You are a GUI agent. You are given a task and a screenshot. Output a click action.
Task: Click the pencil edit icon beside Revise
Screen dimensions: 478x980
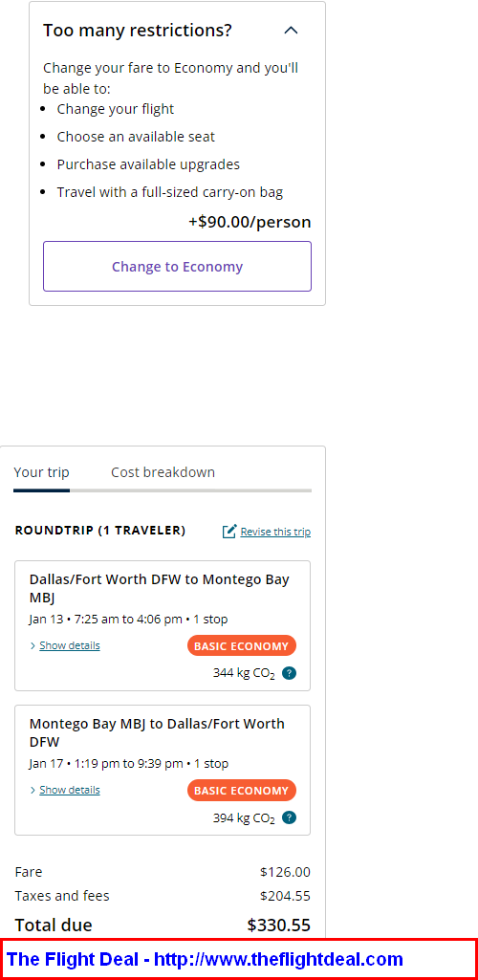click(229, 532)
